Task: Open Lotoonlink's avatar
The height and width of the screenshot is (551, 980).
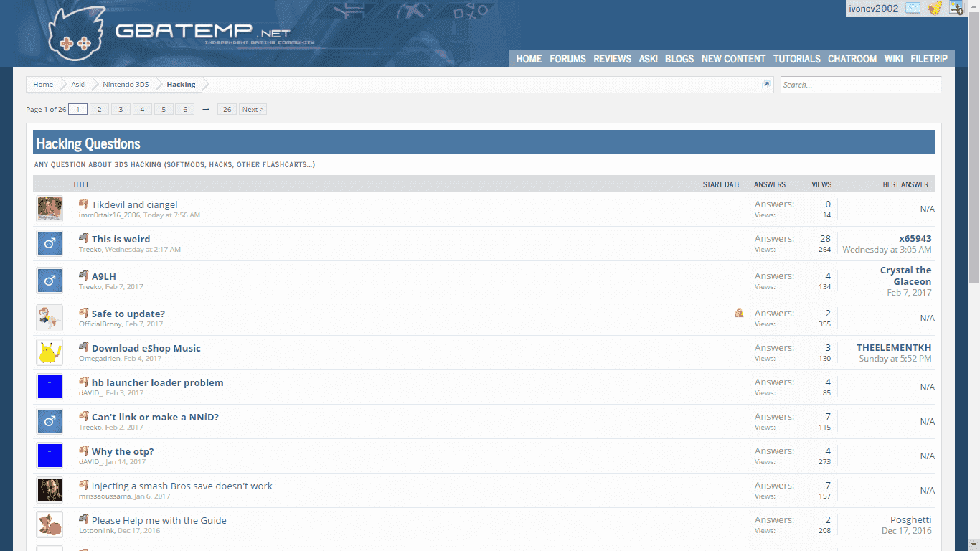Action: 50,524
